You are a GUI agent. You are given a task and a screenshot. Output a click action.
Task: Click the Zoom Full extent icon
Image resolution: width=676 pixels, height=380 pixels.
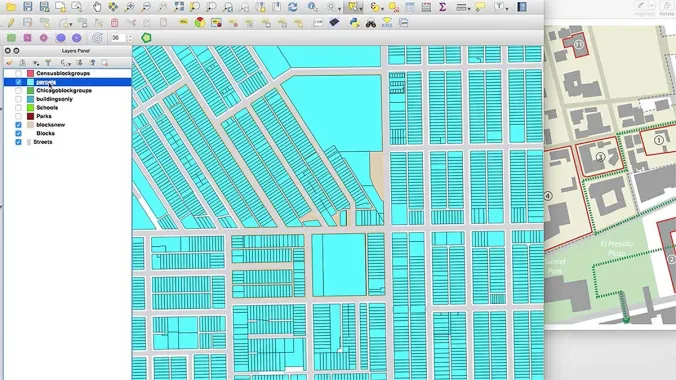[178, 6]
